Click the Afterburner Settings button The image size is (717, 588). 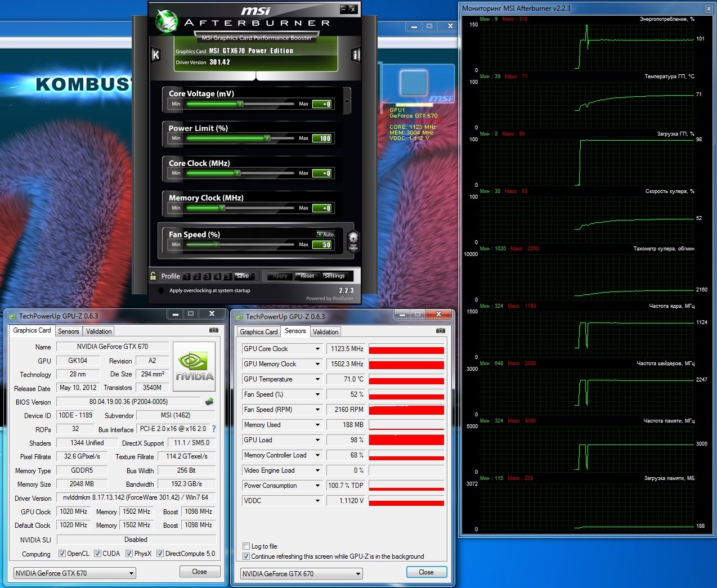point(334,276)
